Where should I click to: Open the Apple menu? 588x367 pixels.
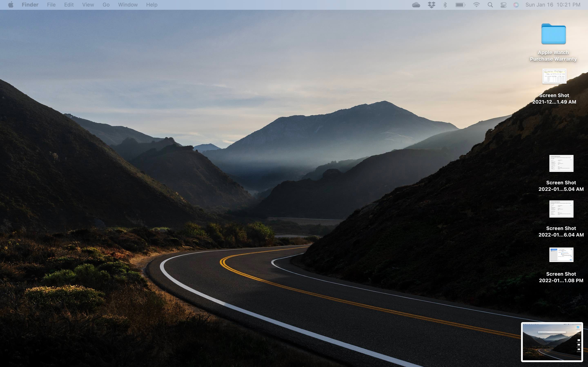coord(11,5)
